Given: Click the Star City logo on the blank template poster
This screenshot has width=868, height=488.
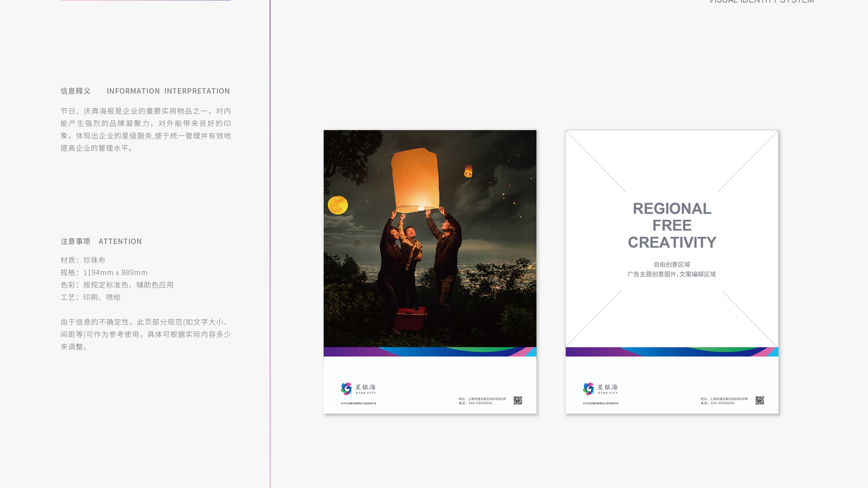Looking at the screenshot, I should tap(600, 389).
